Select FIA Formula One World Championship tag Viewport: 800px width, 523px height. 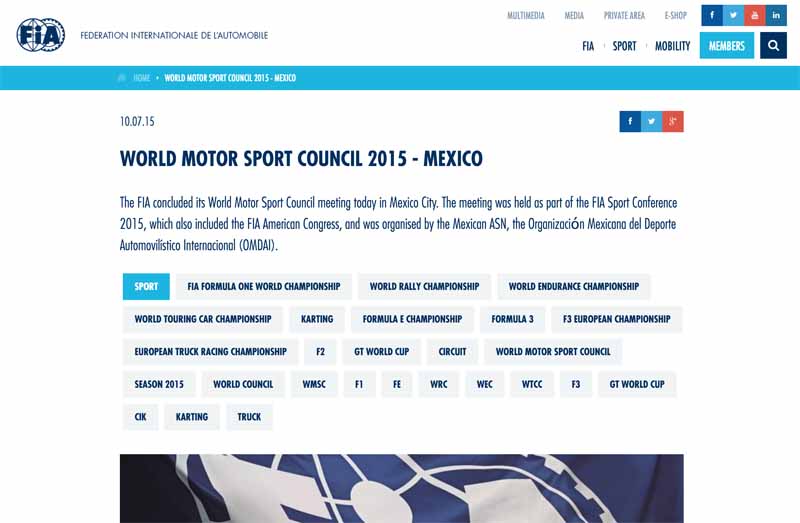tap(264, 286)
